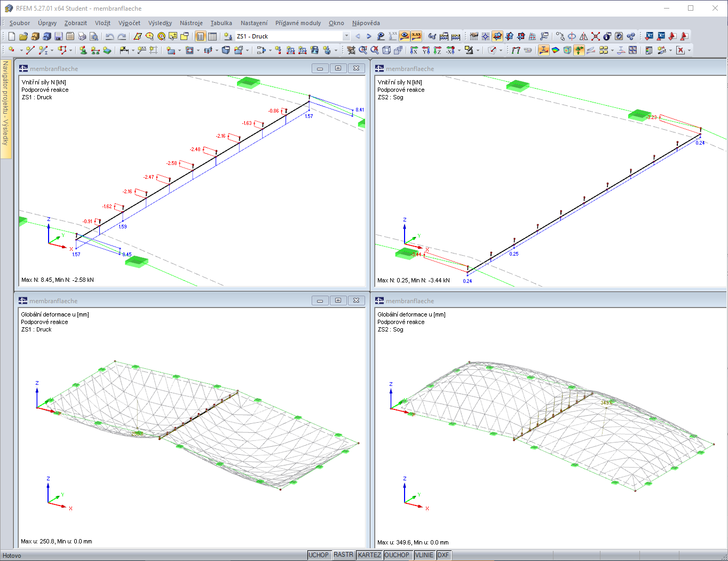Open the Přídavné moduly menu

(298, 23)
